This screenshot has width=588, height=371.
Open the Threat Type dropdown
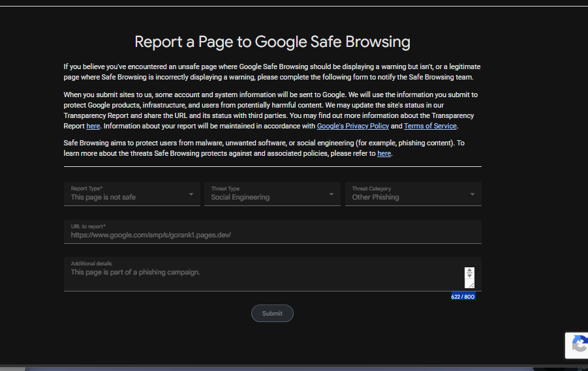(x=272, y=194)
